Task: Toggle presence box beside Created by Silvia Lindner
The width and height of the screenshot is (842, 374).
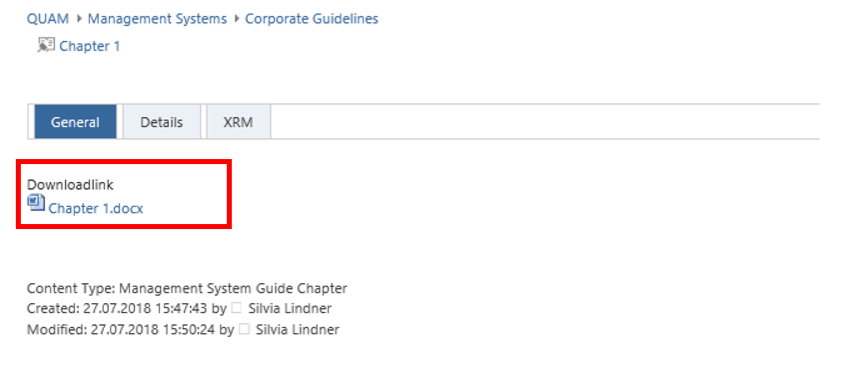Action: click(236, 308)
